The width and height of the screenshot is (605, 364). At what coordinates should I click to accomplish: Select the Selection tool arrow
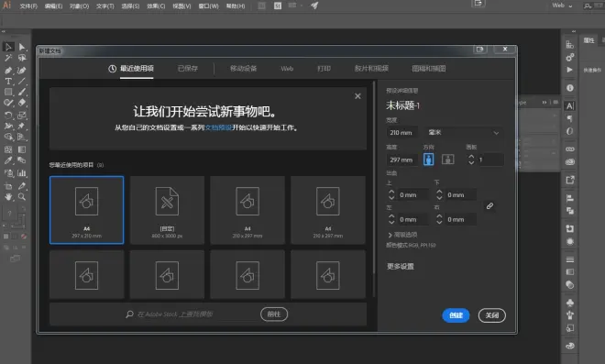coord(8,47)
